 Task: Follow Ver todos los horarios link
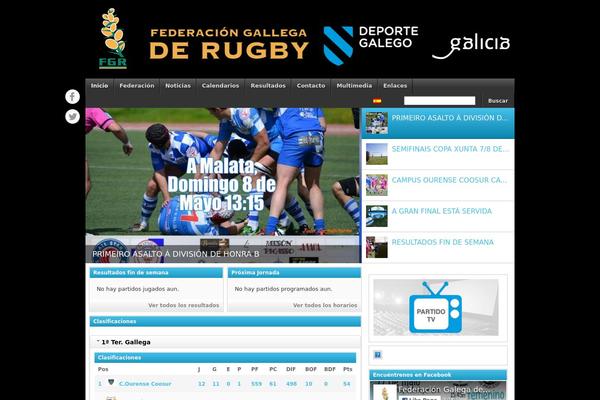pyautogui.click(x=325, y=305)
